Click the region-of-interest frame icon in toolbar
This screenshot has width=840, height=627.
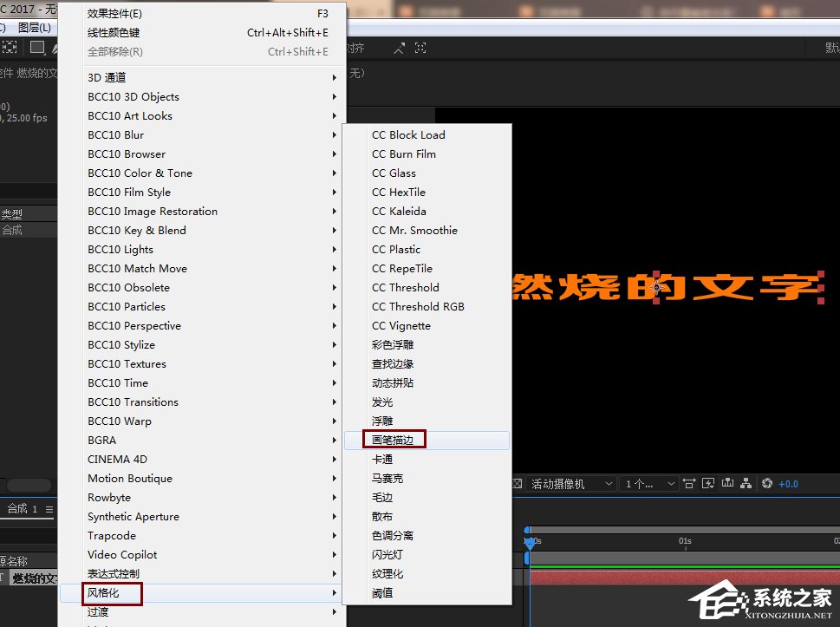[x=10, y=47]
